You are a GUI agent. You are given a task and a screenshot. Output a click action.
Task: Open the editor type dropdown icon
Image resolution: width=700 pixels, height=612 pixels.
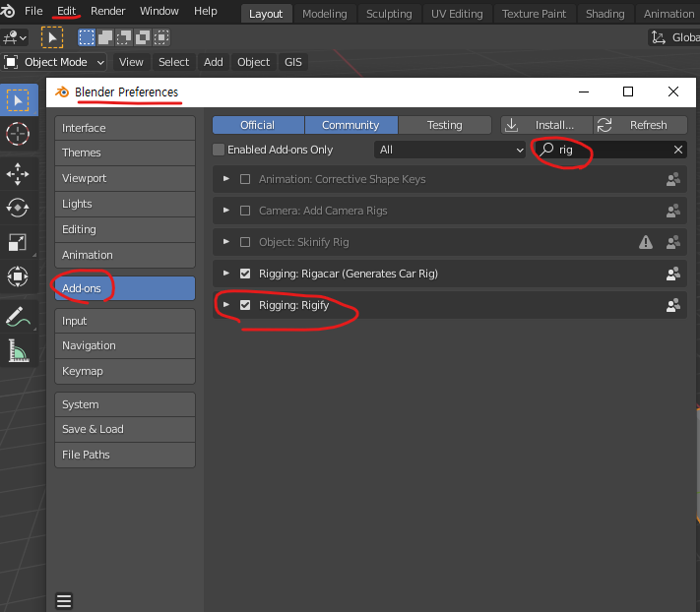[15, 37]
